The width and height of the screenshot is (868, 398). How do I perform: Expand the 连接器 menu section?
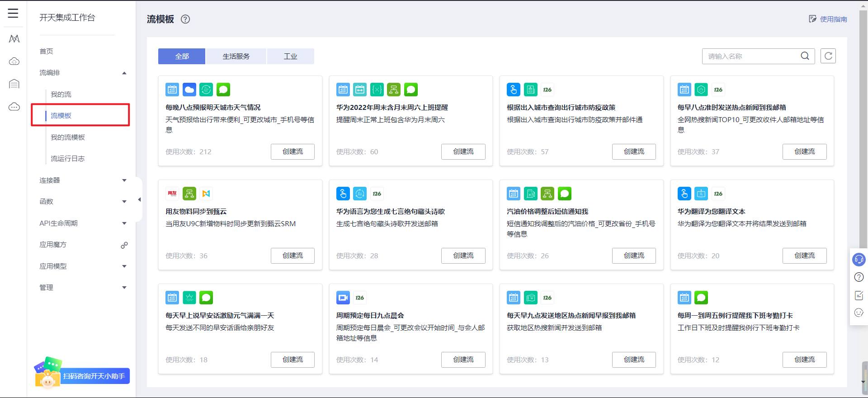pyautogui.click(x=124, y=180)
